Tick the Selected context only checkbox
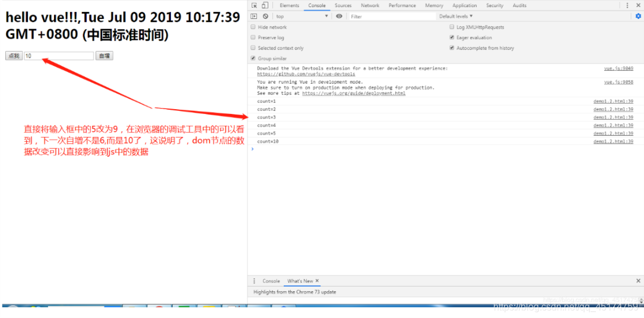The height and width of the screenshot is (318, 644). click(253, 48)
